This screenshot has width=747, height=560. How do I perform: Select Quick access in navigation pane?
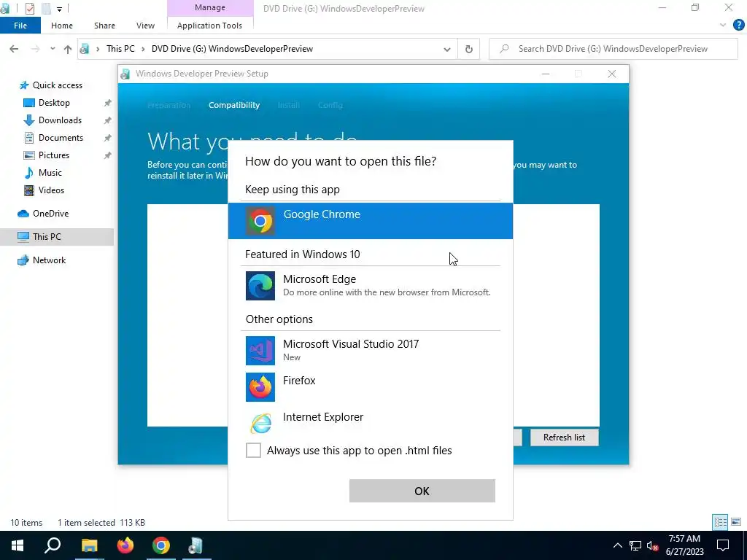pyautogui.click(x=57, y=85)
